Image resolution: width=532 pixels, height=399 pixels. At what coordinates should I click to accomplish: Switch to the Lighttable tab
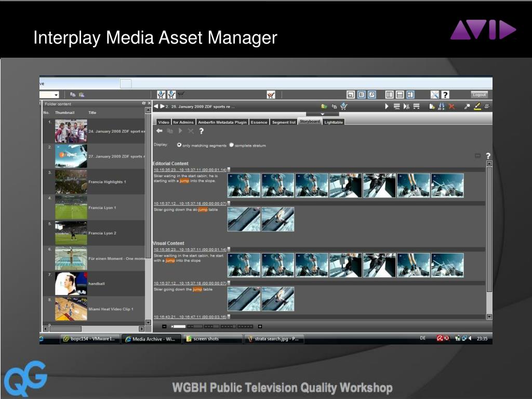click(334, 122)
